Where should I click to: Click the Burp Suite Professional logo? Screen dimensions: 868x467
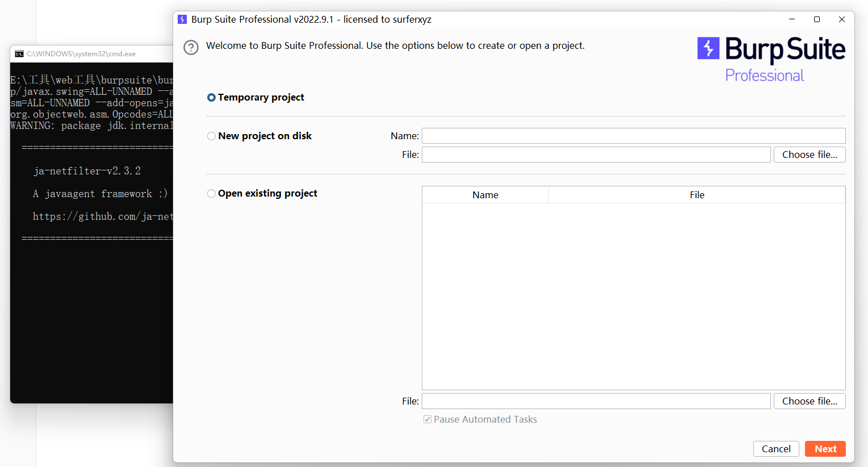coord(771,60)
